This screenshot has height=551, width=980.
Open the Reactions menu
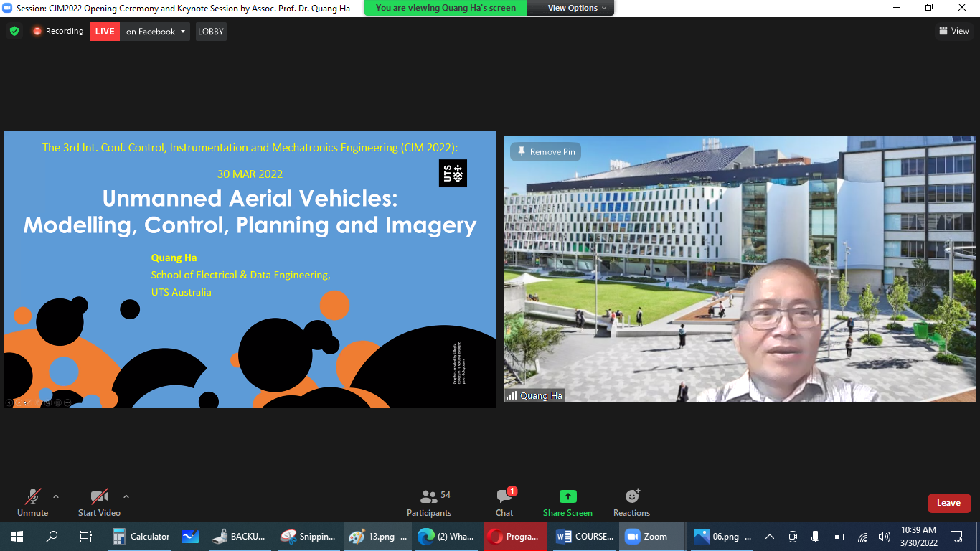(631, 502)
